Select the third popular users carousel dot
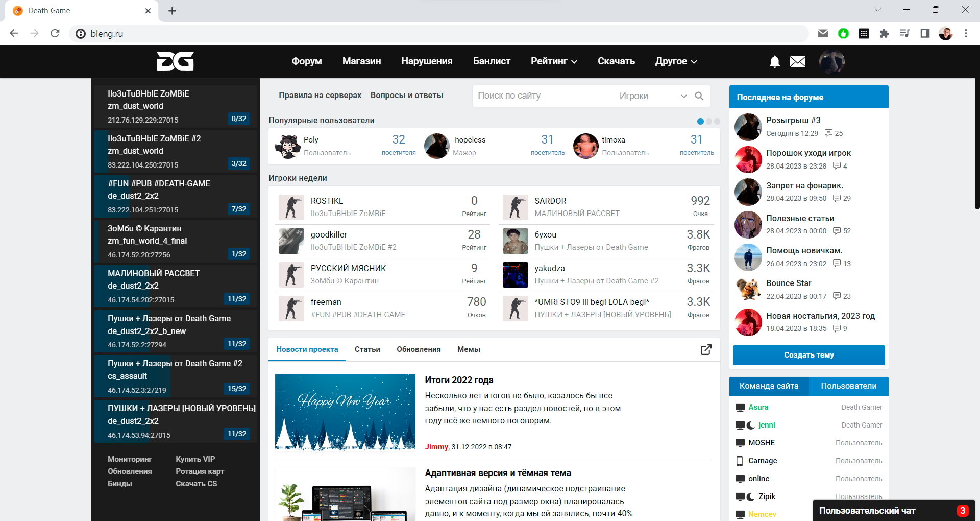The height and width of the screenshot is (521, 980). click(717, 122)
